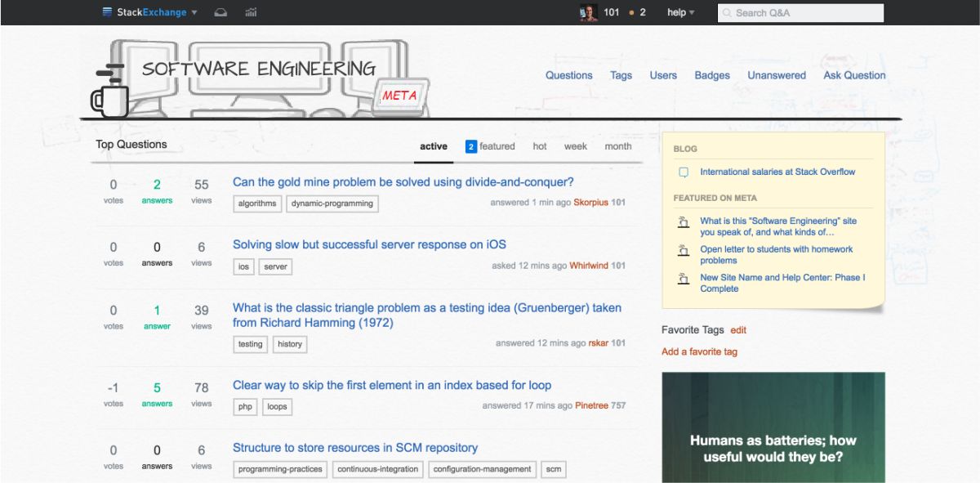The width and height of the screenshot is (980, 483).
Task: Open Whirlwind user profile
Action: [x=589, y=266]
